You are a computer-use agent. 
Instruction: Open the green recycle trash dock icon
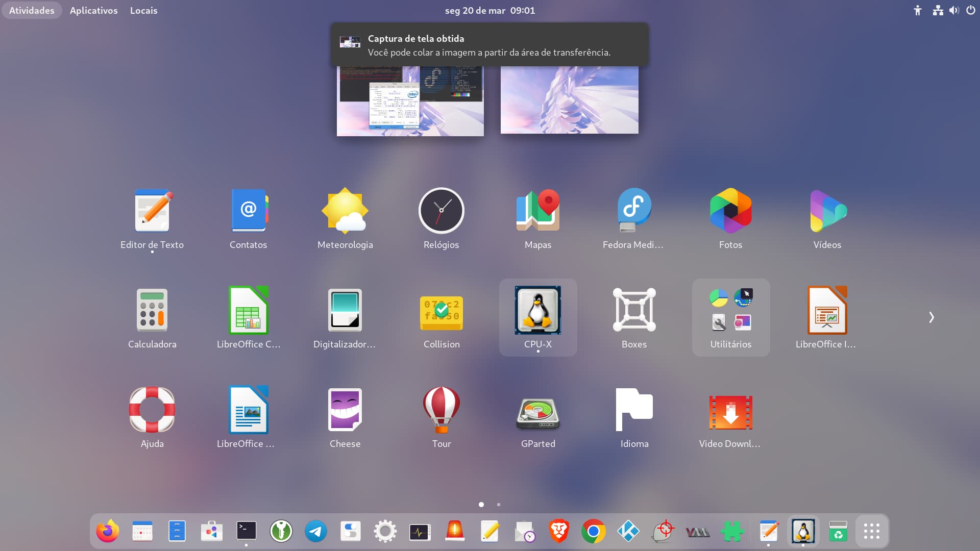pos(838,532)
